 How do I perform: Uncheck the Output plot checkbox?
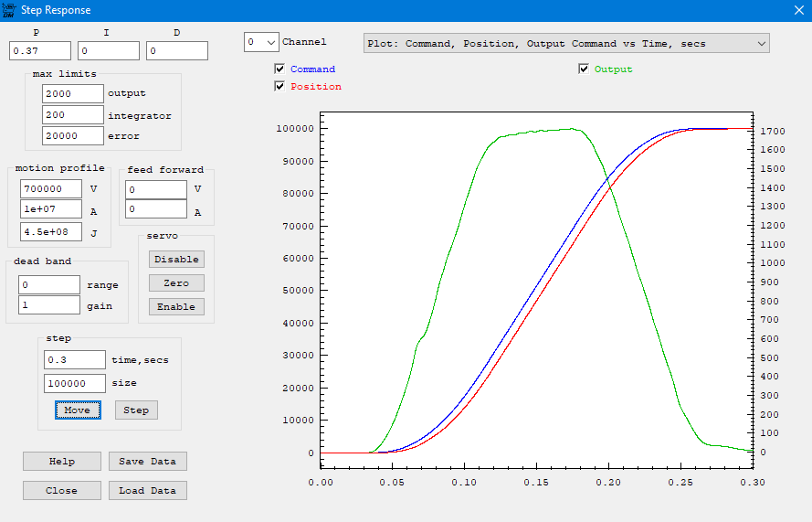coord(584,69)
